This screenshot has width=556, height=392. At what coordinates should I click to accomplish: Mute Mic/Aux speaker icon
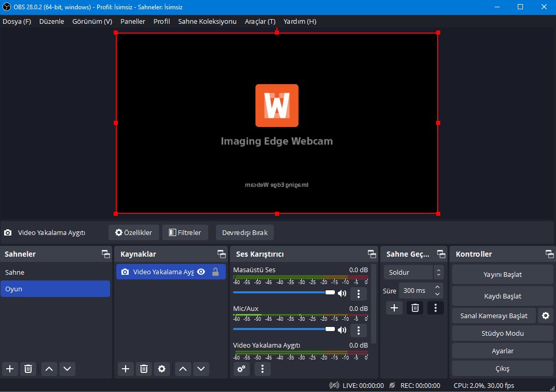(342, 330)
